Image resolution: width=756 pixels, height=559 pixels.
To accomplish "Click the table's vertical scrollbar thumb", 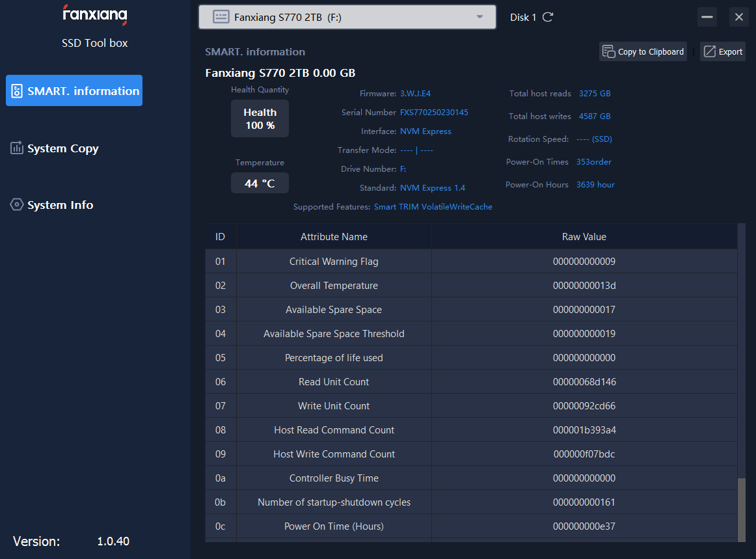I will (742, 510).
